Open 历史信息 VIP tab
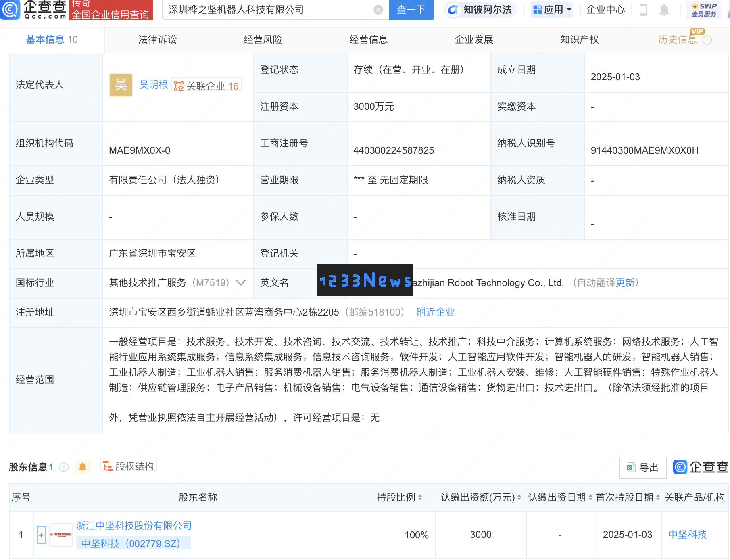Viewport: 730px width, 560px height. [x=678, y=40]
